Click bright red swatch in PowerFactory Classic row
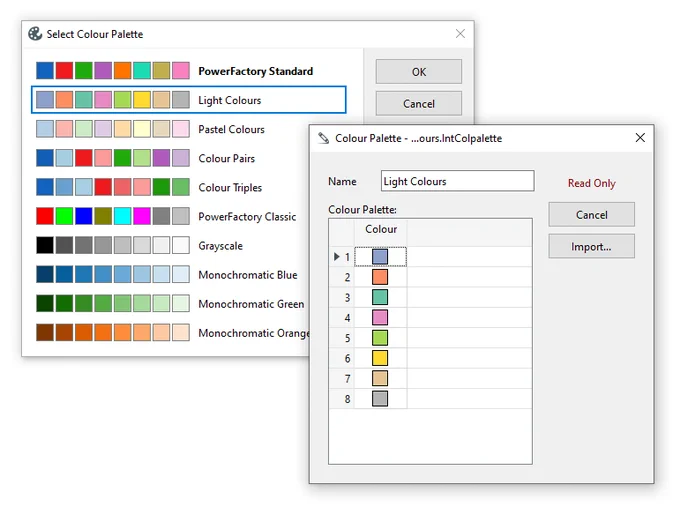The width and height of the screenshot is (680, 507). pos(45,216)
